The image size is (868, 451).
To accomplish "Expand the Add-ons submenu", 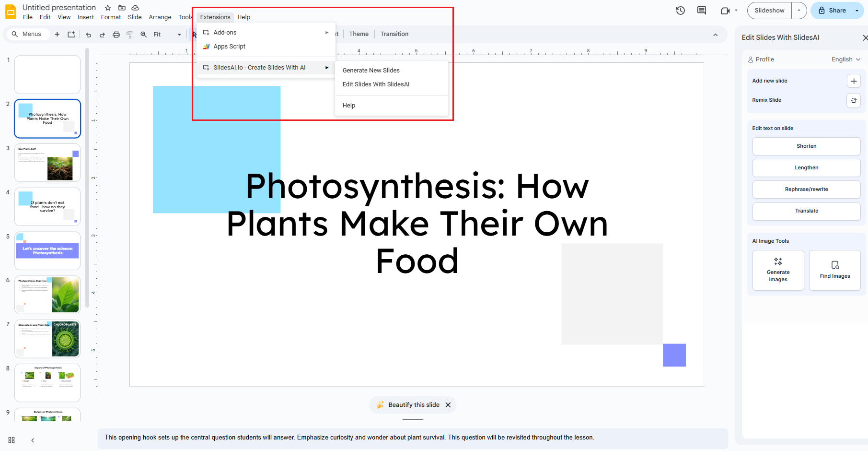I will (x=266, y=33).
